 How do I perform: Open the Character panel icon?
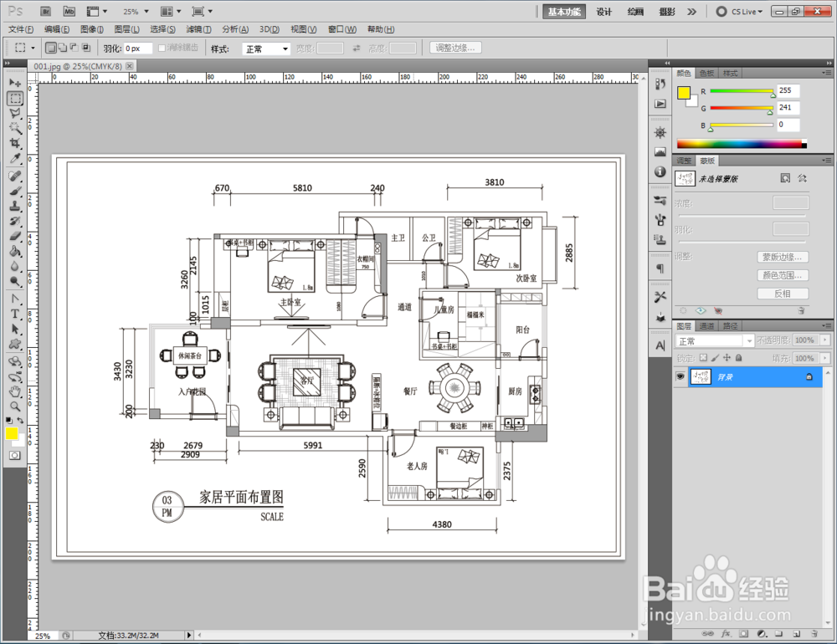tap(660, 345)
